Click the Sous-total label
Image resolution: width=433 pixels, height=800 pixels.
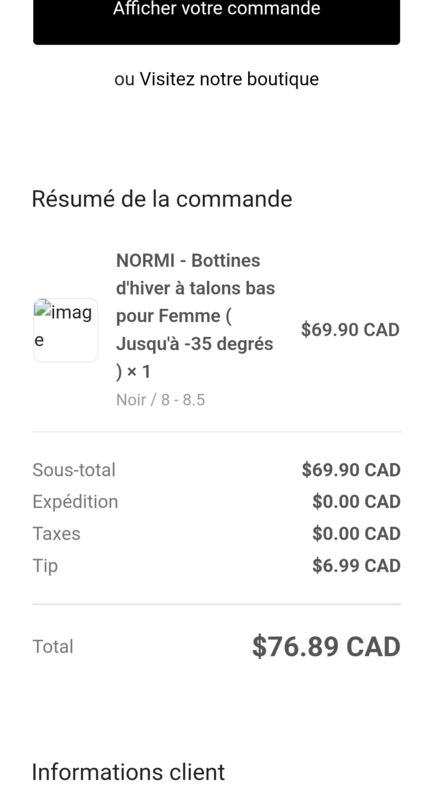74,470
